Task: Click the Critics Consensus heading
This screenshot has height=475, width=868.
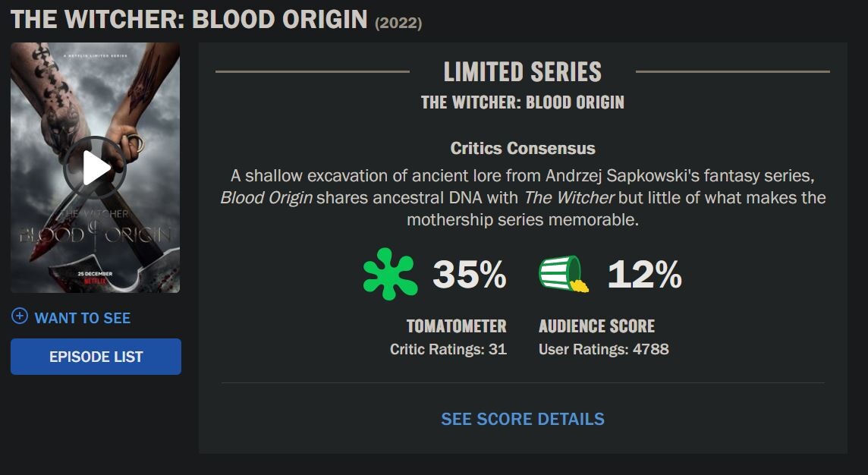Action: [523, 148]
